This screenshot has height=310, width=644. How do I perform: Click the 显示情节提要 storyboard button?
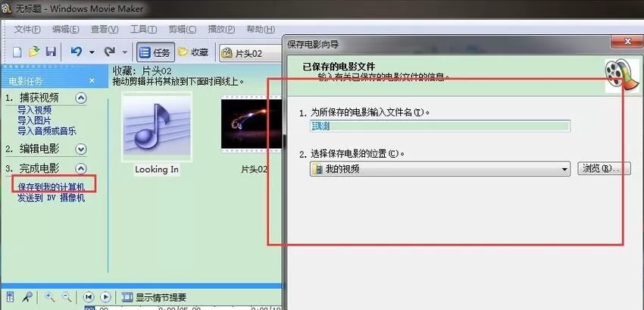point(155,297)
